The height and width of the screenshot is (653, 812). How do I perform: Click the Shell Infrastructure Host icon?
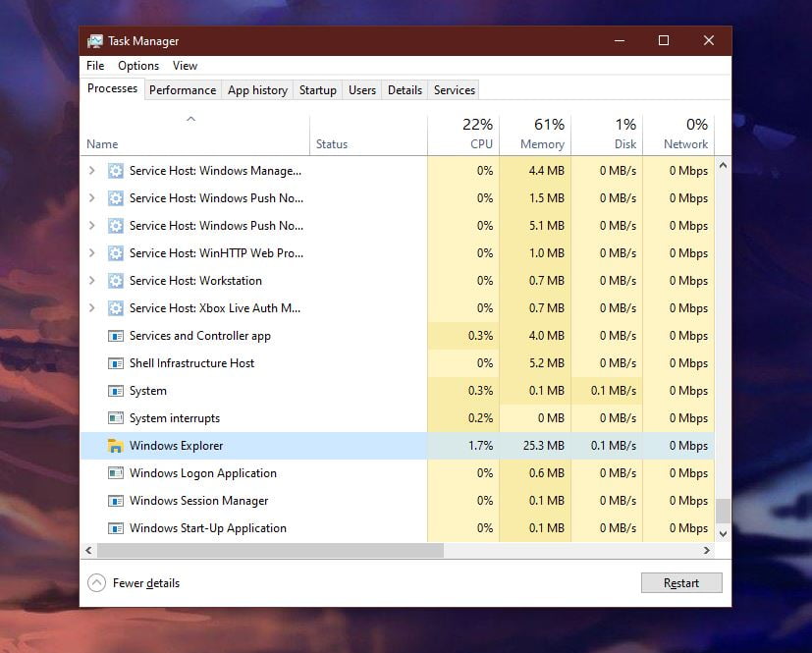[116, 363]
